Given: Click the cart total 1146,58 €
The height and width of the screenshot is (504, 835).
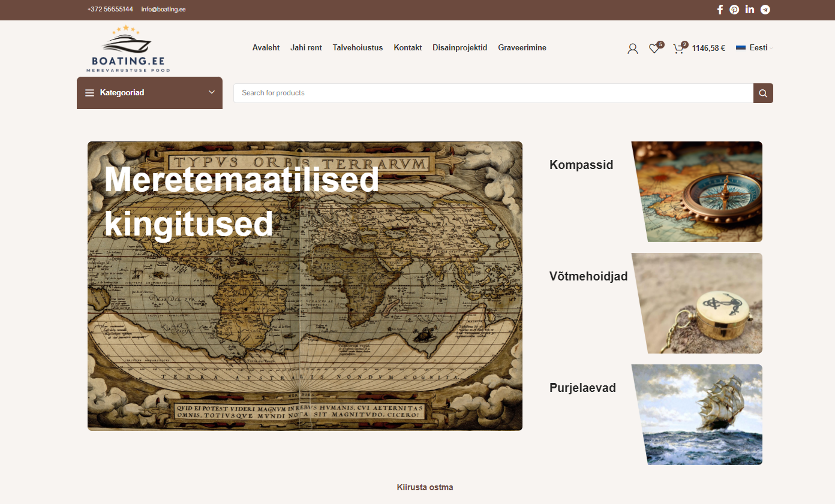Looking at the screenshot, I should pos(708,49).
